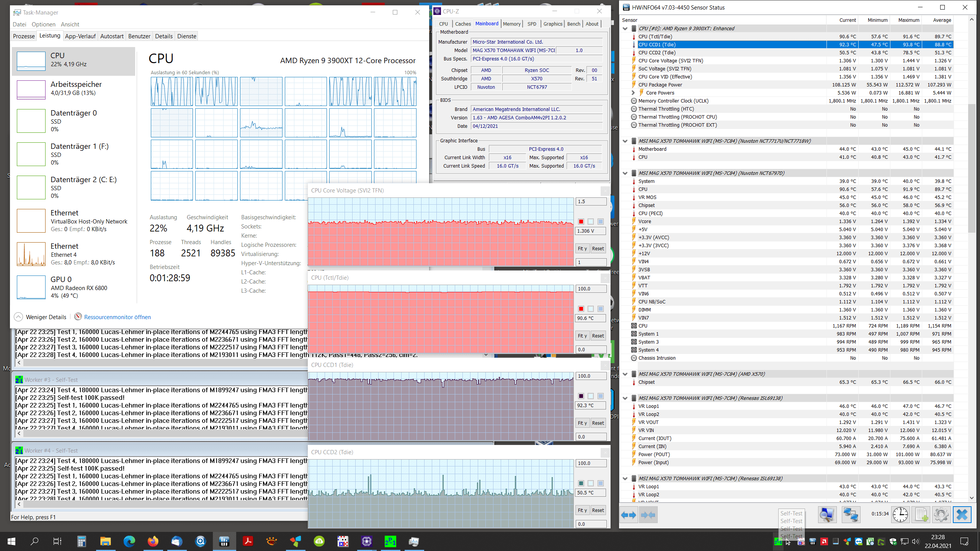Collapse CPU [#0] AMD Ryzen 9 3900XT group
The image size is (980, 551).
click(x=625, y=28)
